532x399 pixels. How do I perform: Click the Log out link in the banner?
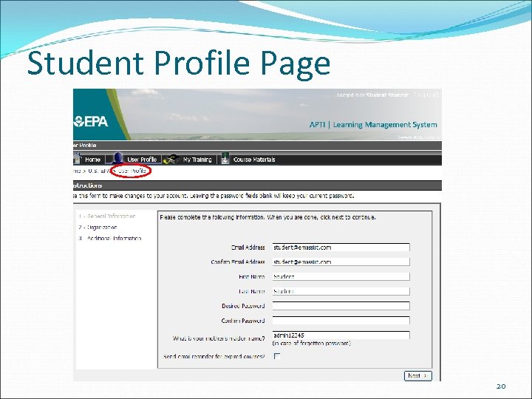(x=426, y=95)
